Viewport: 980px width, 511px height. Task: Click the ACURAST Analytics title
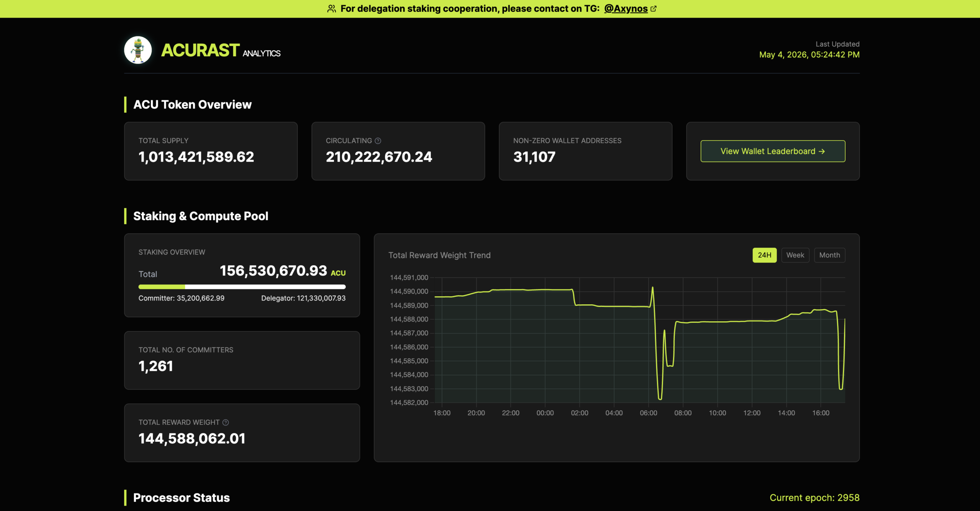click(x=221, y=51)
